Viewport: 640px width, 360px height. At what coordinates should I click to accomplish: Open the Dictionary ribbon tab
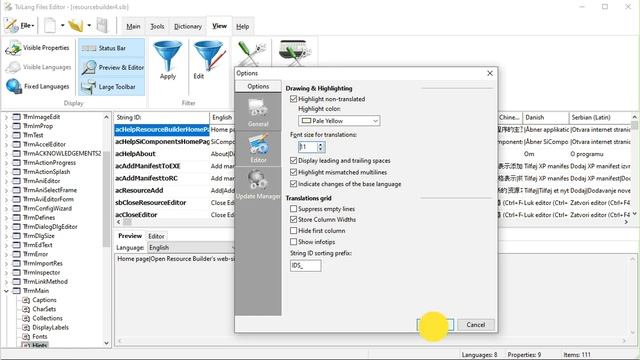(x=188, y=26)
